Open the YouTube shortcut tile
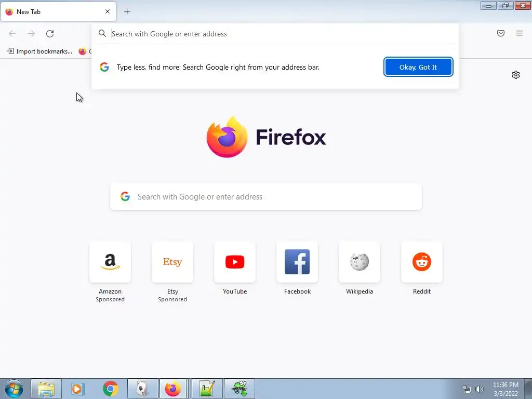The width and height of the screenshot is (532, 399). 235,262
